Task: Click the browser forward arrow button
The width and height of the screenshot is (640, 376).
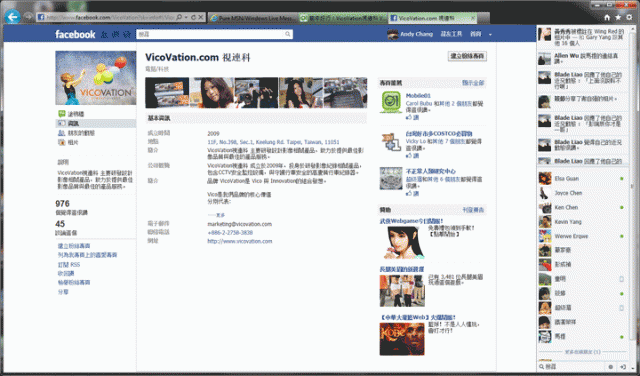Action: click(28, 17)
